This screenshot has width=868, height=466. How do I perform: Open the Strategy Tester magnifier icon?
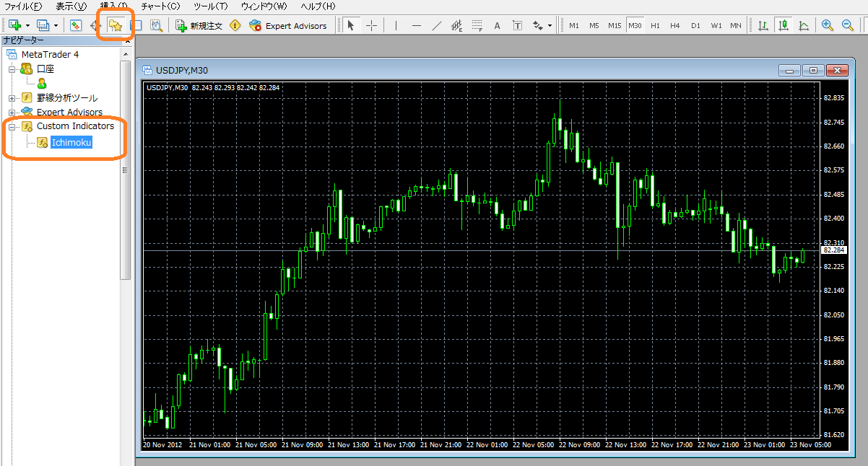pyautogui.click(x=156, y=25)
